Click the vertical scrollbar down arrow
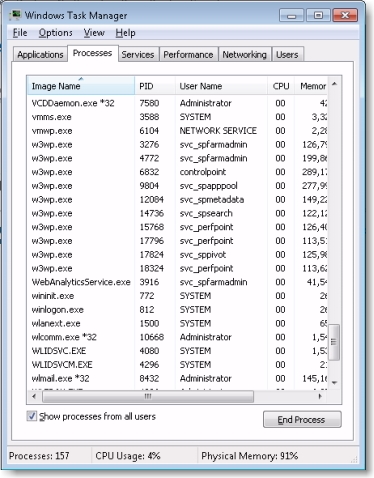This screenshot has height=478, width=374. point(335,382)
